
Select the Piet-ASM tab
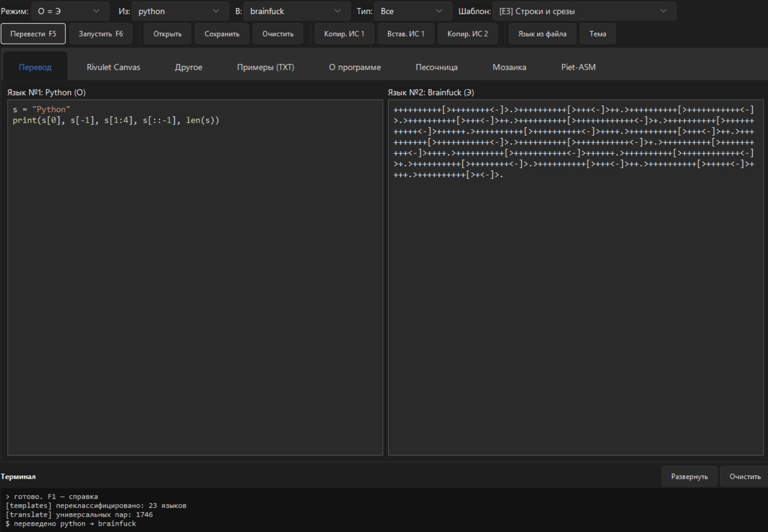click(x=578, y=67)
